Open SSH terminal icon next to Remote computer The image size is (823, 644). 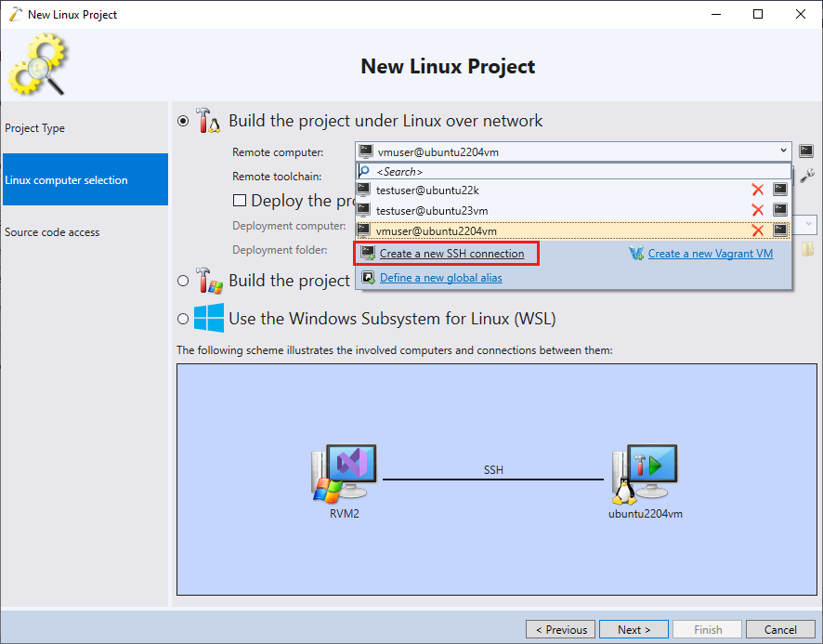click(805, 151)
